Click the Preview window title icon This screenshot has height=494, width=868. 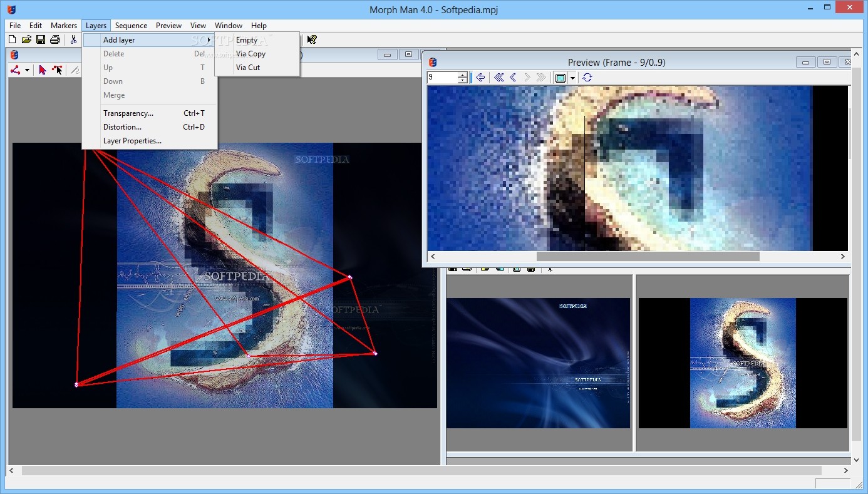432,62
